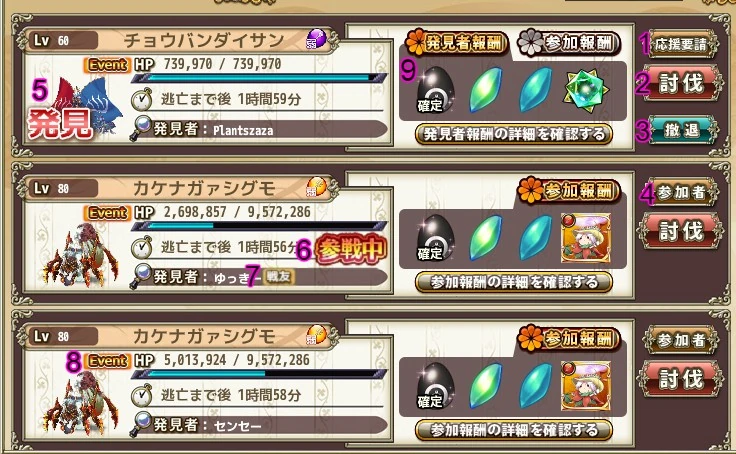The image size is (736, 454).
Task: Open 発見者報酬の詳細を確認する link
Action: click(514, 134)
